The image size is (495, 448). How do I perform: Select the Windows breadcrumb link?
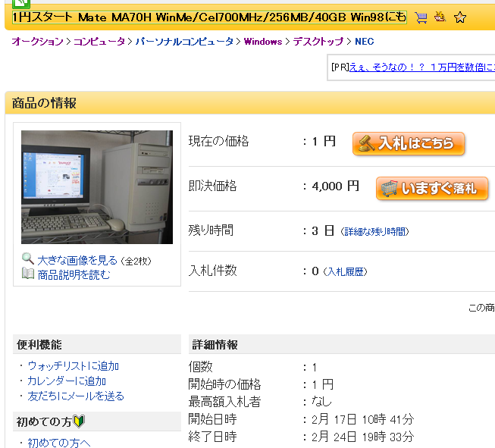[x=263, y=42]
